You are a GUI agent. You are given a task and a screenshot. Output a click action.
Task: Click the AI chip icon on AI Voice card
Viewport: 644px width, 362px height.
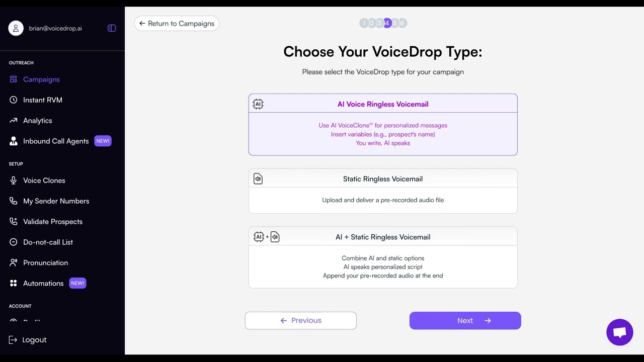pyautogui.click(x=258, y=104)
